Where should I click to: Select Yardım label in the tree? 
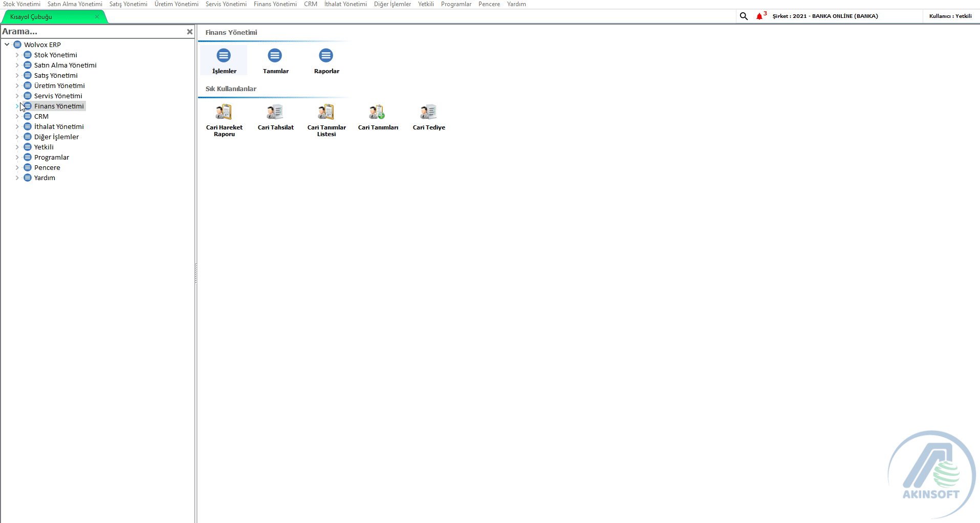point(45,178)
